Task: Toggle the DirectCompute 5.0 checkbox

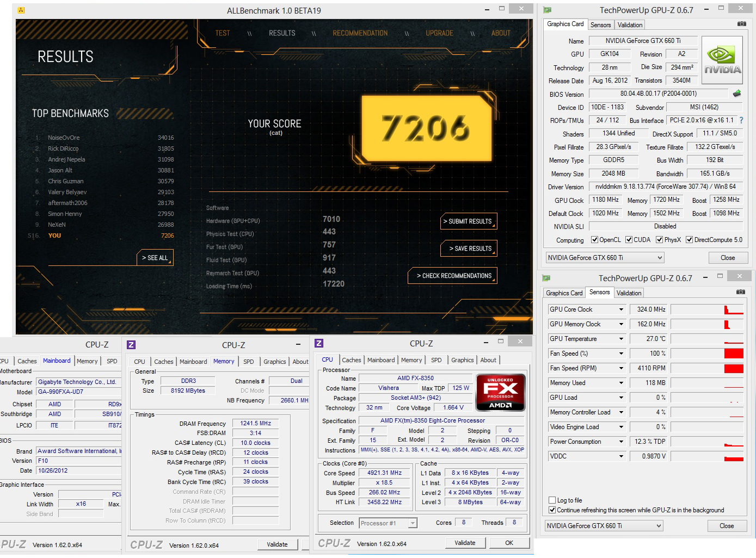Action: click(x=690, y=240)
